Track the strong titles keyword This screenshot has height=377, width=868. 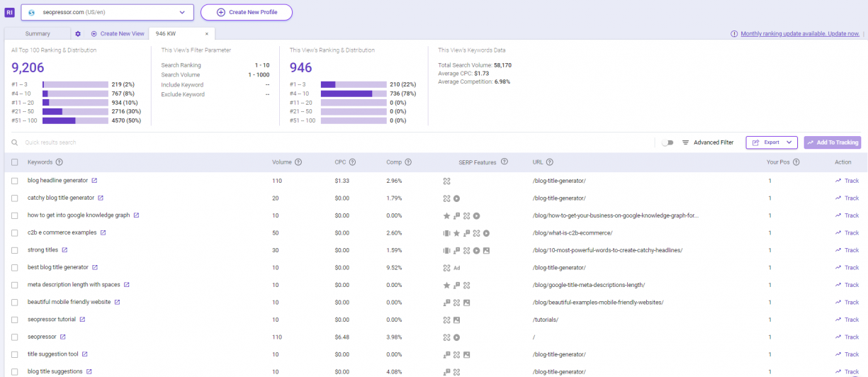coord(847,250)
